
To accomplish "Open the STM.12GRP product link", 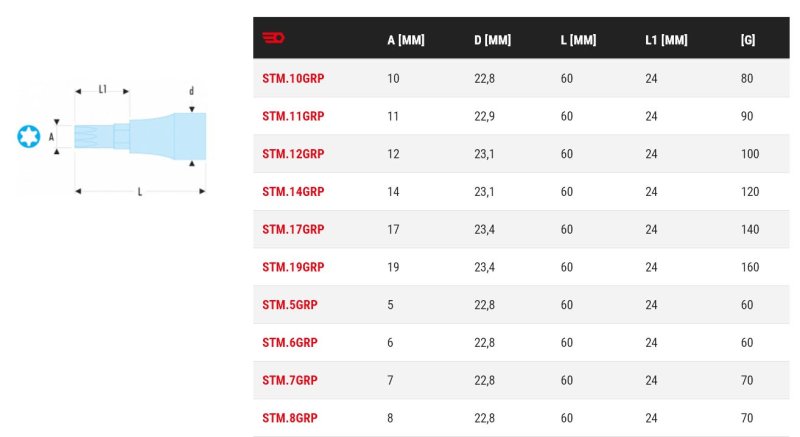I will (x=293, y=154).
